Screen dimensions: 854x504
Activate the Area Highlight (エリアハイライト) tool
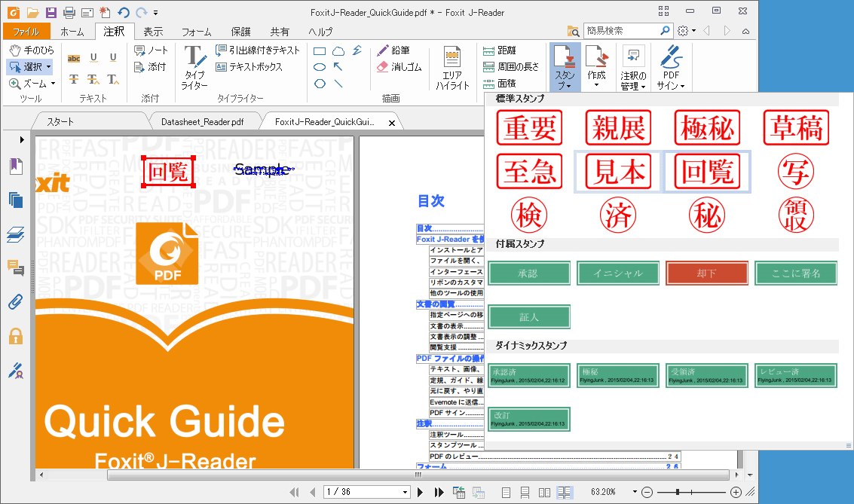452,68
